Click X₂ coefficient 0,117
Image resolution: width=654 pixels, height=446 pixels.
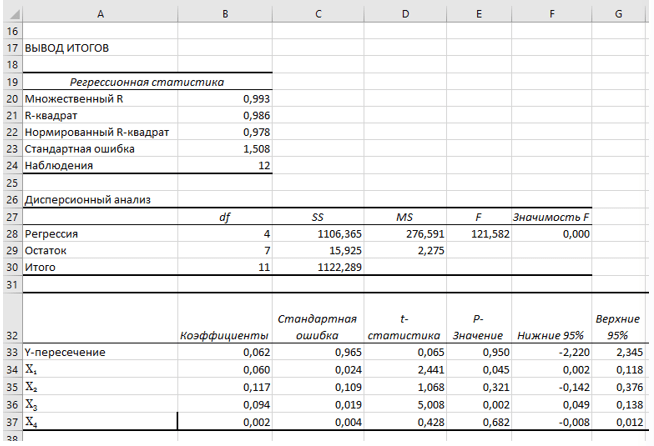[225, 387]
